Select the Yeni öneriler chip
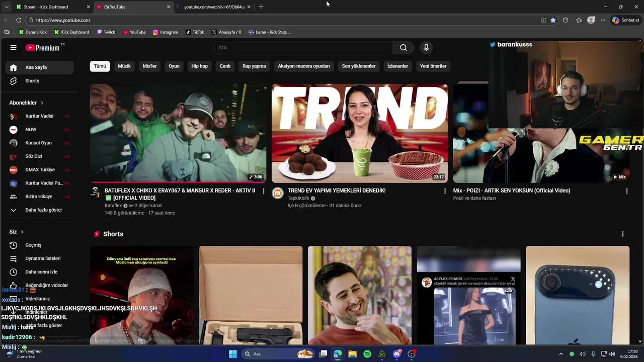 tap(433, 66)
